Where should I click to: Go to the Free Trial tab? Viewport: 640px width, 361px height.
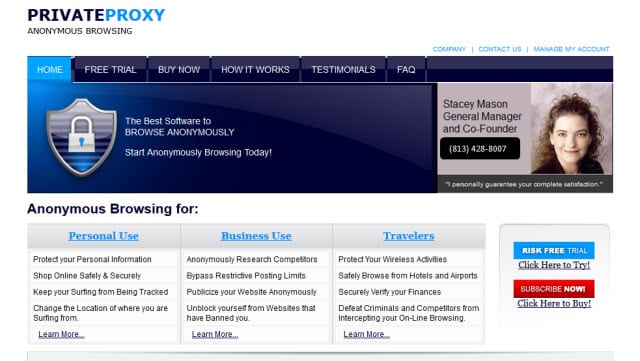pyautogui.click(x=110, y=70)
